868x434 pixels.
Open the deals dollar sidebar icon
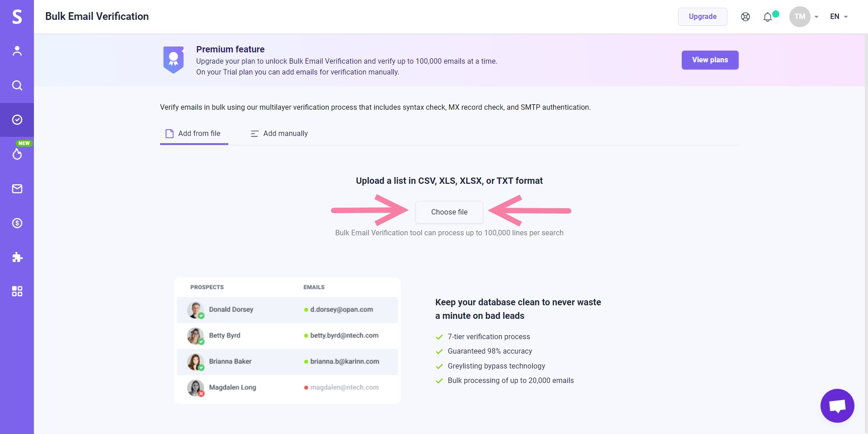(17, 223)
